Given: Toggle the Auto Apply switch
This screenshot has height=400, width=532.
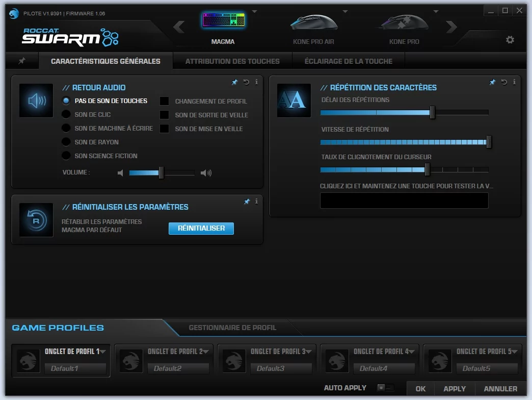Looking at the screenshot, I should [x=385, y=387].
